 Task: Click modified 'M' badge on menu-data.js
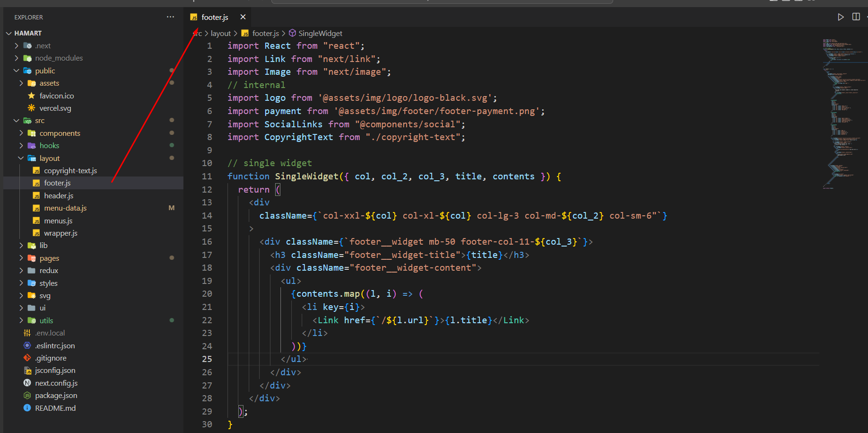(x=172, y=208)
